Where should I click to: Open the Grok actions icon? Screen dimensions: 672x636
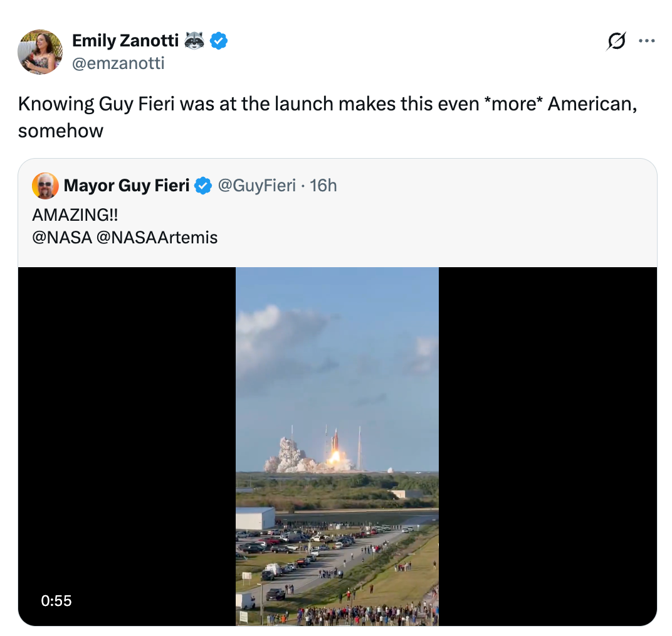(617, 40)
